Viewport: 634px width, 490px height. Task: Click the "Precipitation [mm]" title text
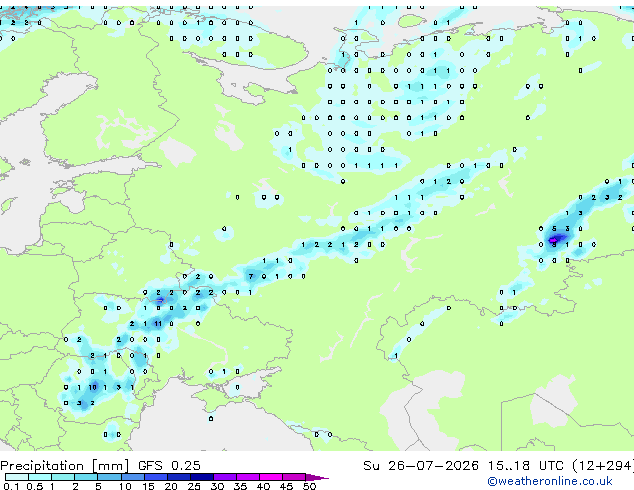pyautogui.click(x=65, y=466)
